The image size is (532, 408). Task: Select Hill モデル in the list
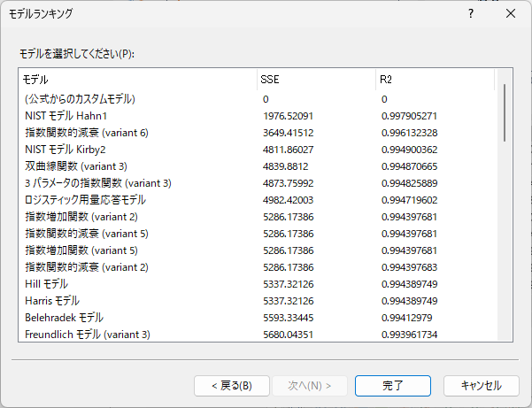(x=46, y=284)
